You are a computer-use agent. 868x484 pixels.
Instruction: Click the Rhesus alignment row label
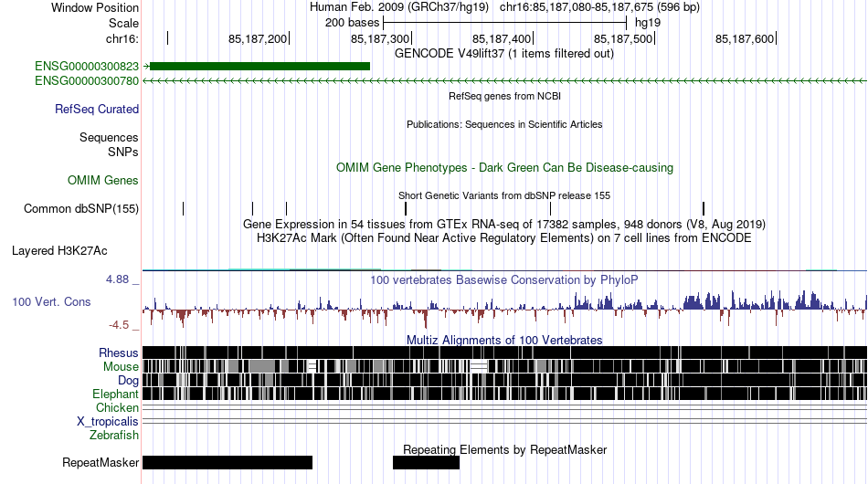click(x=119, y=352)
